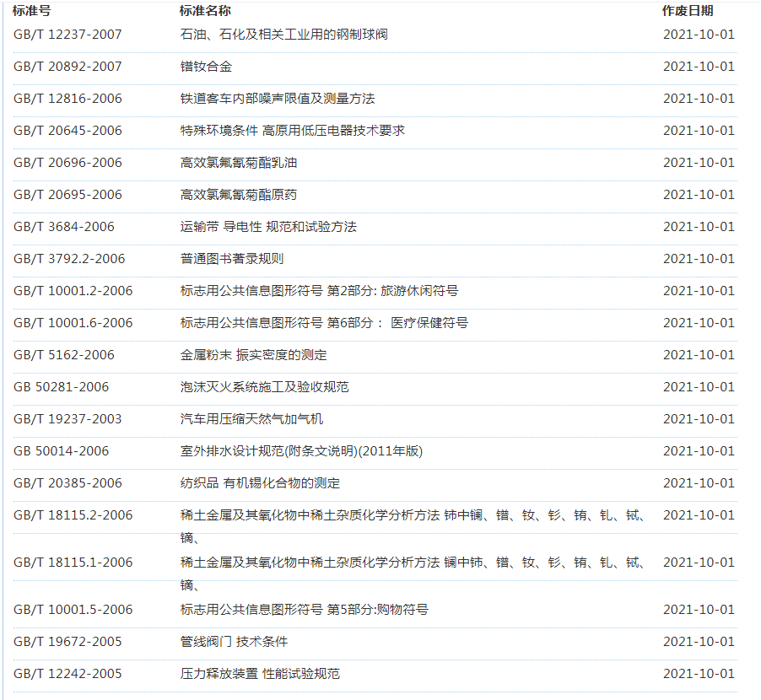
Task: Select the 锴钕合金 standard name
Action: [206, 67]
